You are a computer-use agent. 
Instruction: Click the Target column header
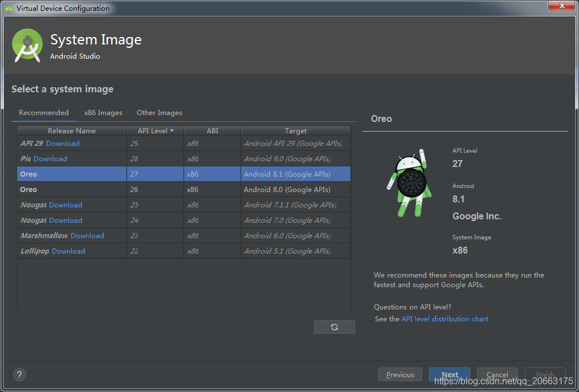click(296, 130)
